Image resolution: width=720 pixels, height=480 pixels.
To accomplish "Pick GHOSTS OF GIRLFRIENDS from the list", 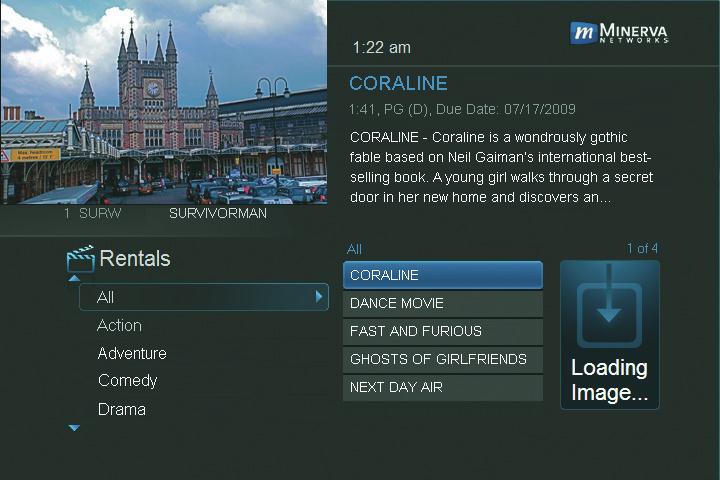I will [x=442, y=359].
